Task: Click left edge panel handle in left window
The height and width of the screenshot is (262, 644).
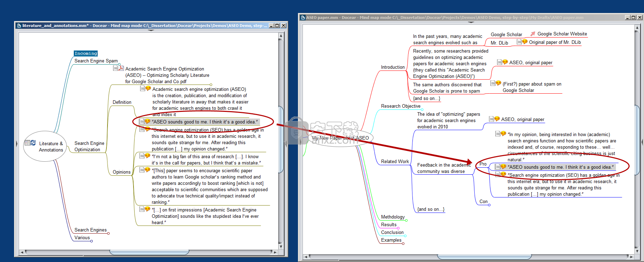Action: click(17, 143)
